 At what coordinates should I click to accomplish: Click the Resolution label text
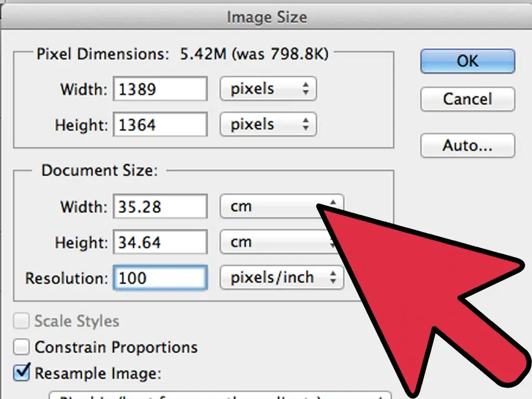tap(66, 278)
